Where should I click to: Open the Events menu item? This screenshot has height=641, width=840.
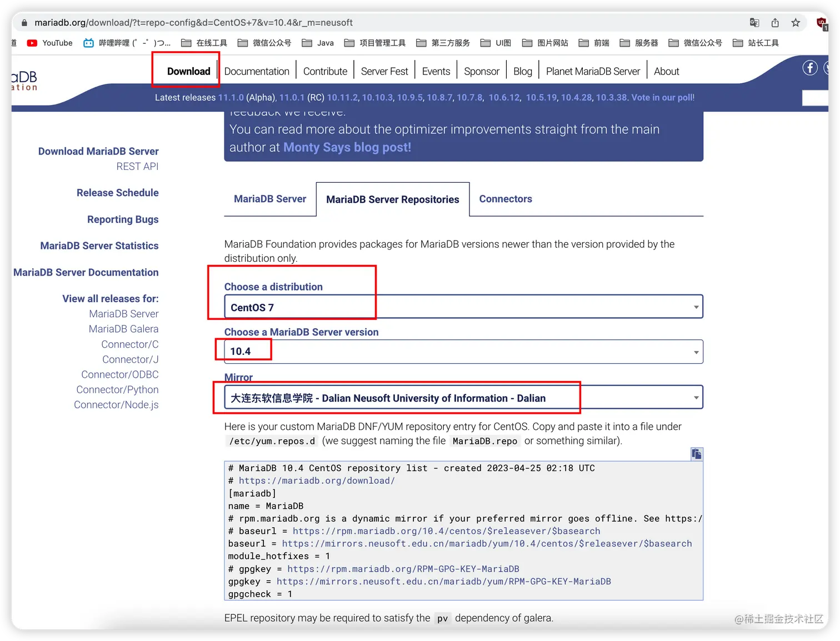point(436,71)
